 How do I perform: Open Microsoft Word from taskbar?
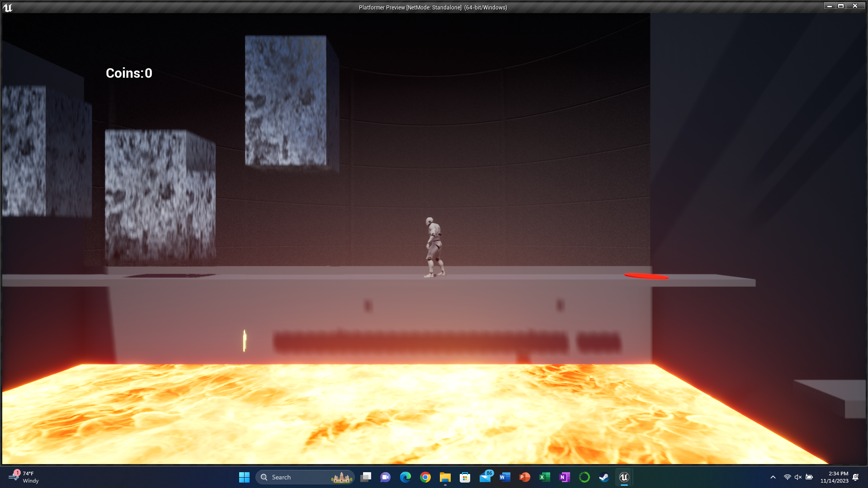click(505, 477)
